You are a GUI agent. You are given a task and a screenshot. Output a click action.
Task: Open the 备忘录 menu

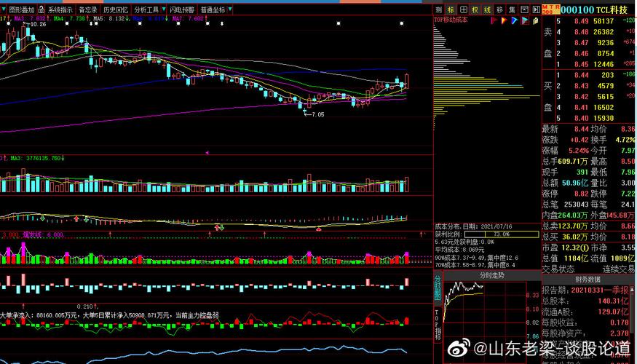click(88, 9)
